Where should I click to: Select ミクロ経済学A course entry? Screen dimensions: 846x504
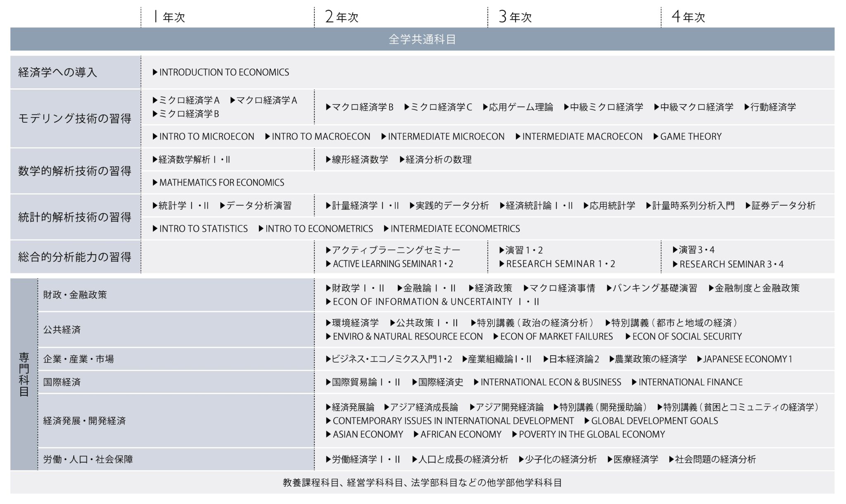pyautogui.click(x=186, y=100)
